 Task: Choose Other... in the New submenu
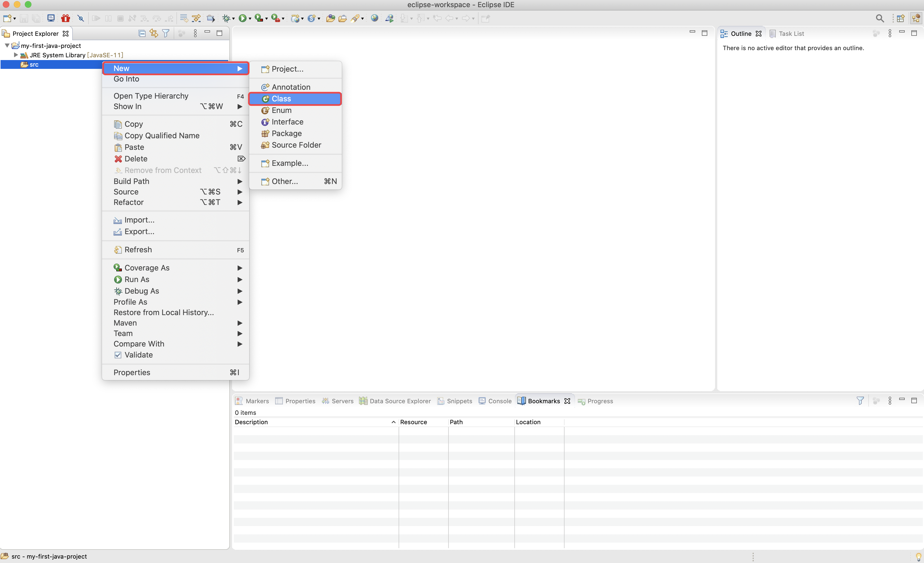click(295, 181)
